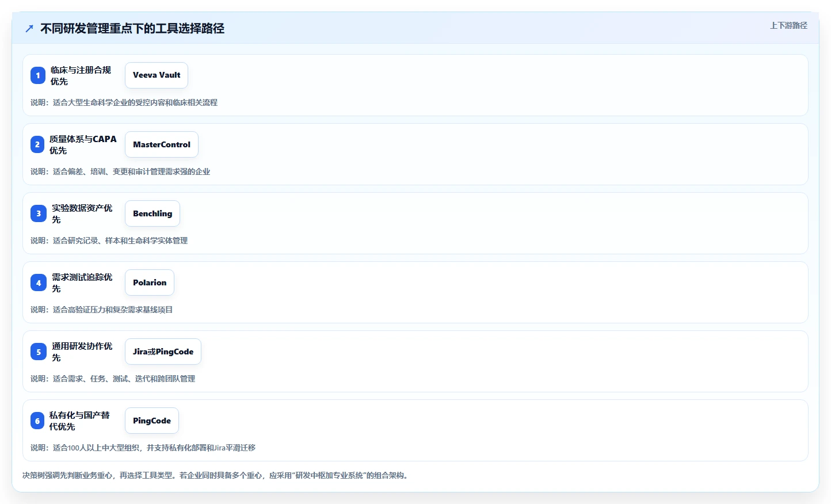
Task: Click the 适合需求、任务、测试 description text
Action: 113,379
